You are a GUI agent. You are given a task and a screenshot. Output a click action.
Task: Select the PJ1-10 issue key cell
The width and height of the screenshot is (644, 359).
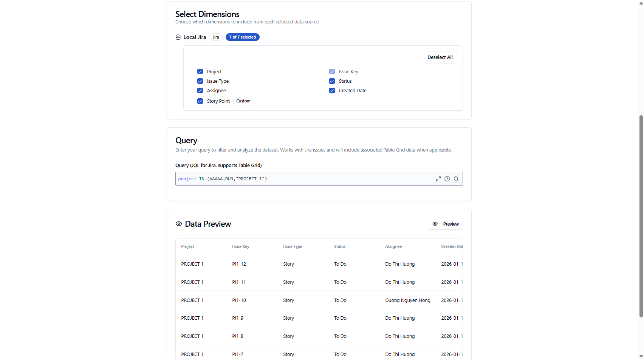coord(239,300)
